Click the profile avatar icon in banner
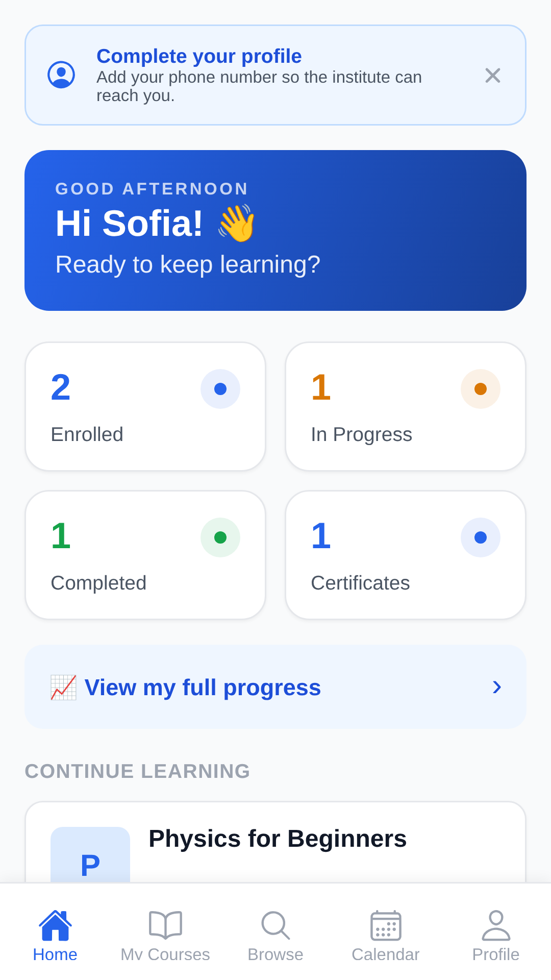Image resolution: width=551 pixels, height=980 pixels. tap(61, 75)
